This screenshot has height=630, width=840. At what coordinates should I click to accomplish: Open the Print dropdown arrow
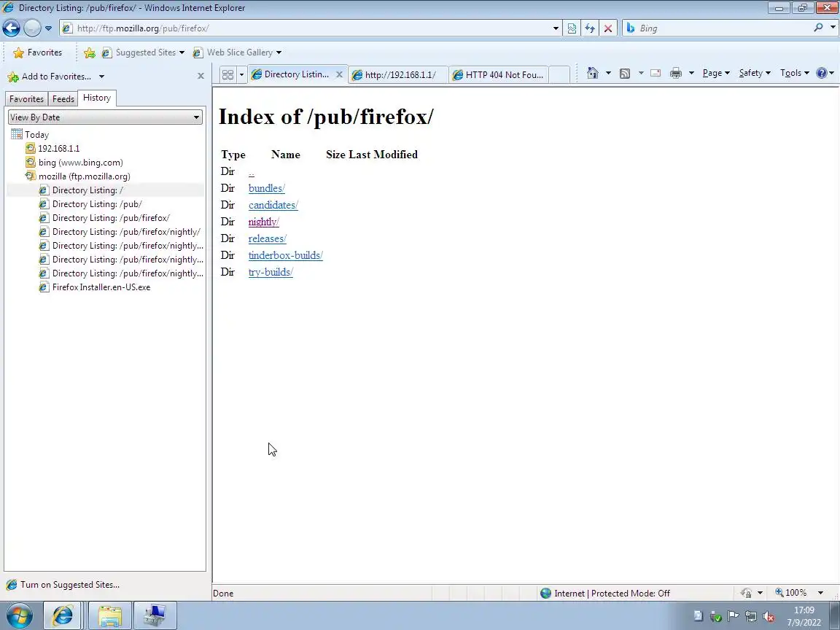coord(691,73)
